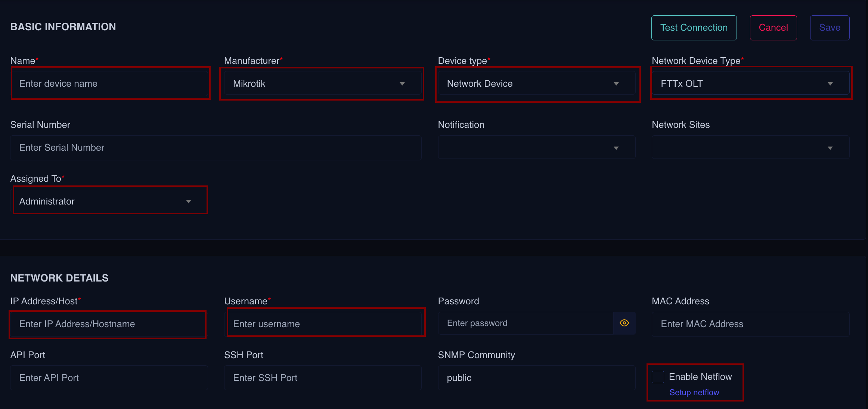The width and height of the screenshot is (868, 409).
Task: Focus the Password input field
Action: coord(523,323)
